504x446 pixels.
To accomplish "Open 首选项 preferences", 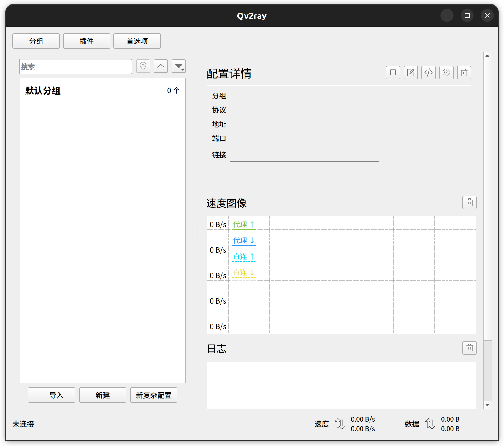I will click(x=137, y=41).
